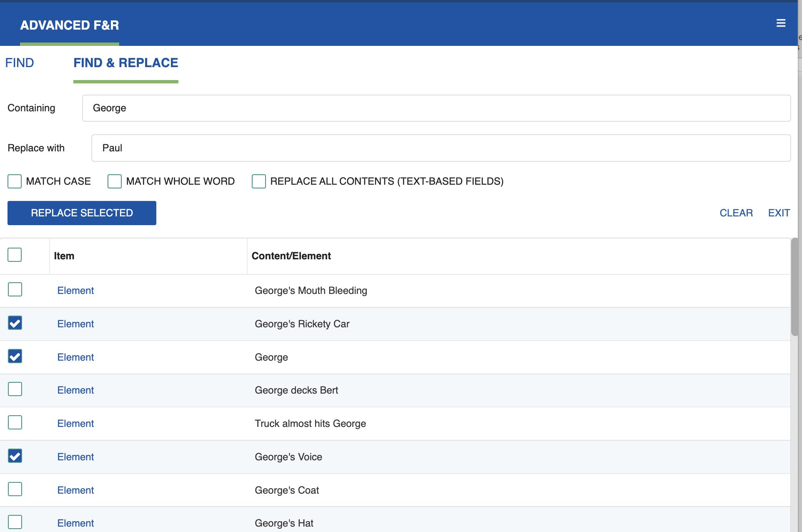The height and width of the screenshot is (532, 802).
Task: Open the hamburger menu icon
Action: [x=781, y=23]
